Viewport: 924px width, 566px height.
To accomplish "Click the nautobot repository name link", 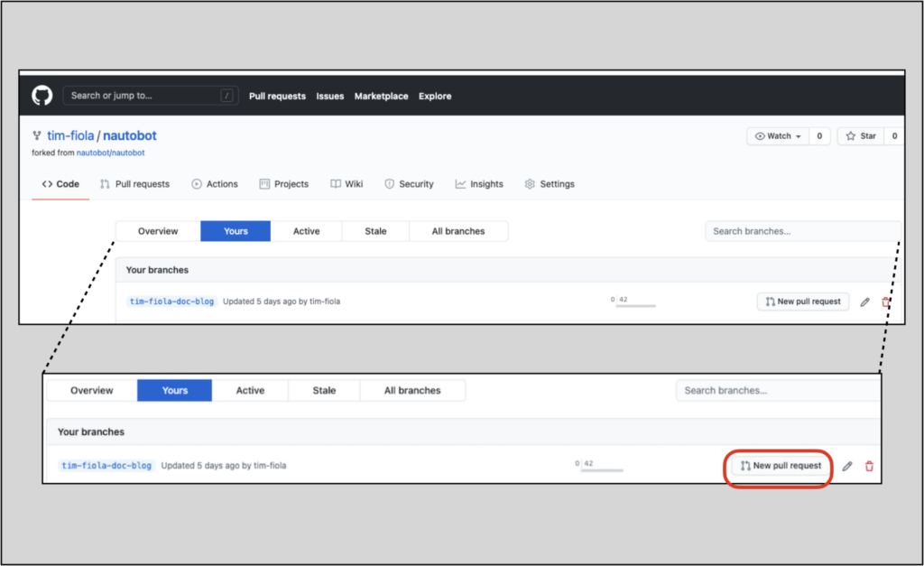I will [x=130, y=135].
